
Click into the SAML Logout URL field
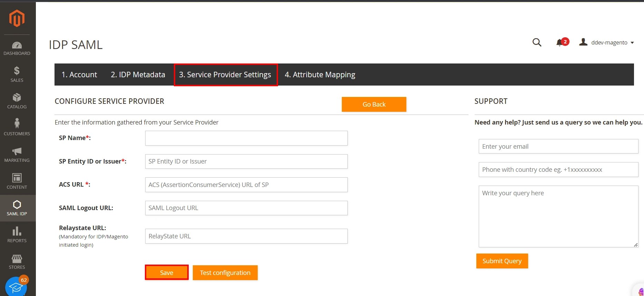tap(246, 208)
